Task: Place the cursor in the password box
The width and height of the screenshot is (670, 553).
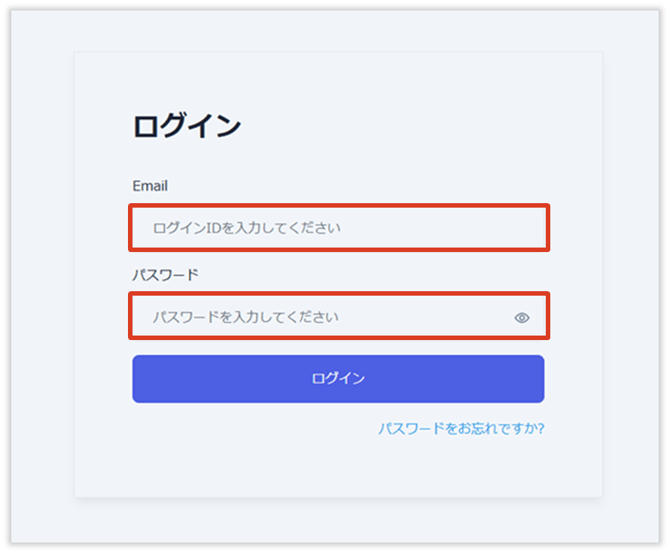Action: (x=320, y=317)
